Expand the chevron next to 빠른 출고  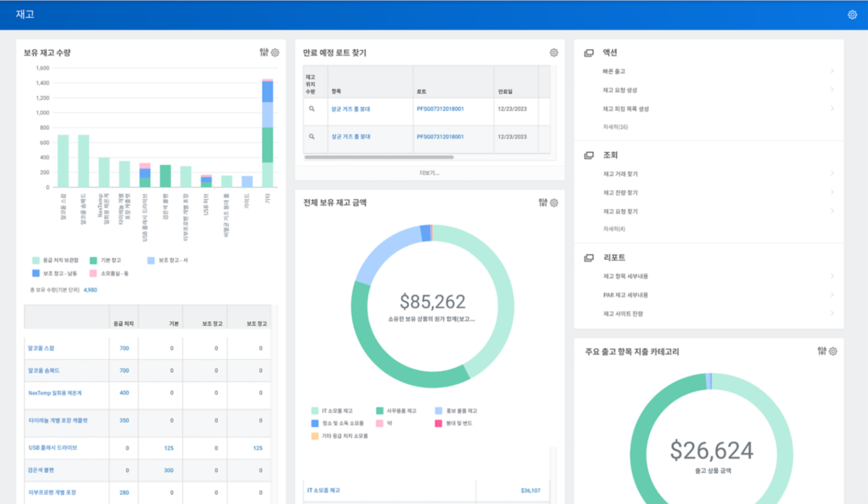pos(832,71)
